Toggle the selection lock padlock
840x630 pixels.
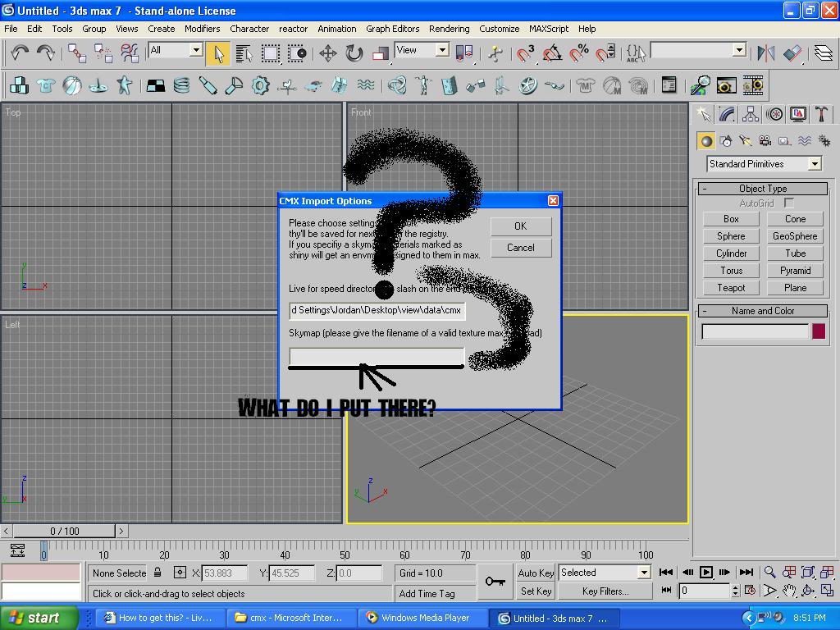[x=157, y=572]
